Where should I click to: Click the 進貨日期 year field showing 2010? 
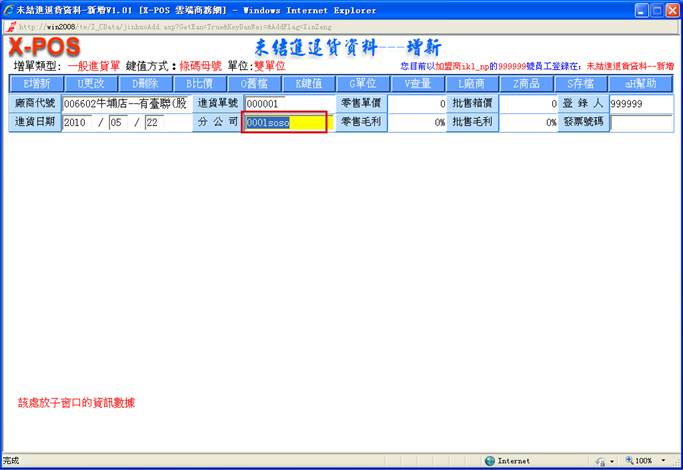(x=78, y=123)
